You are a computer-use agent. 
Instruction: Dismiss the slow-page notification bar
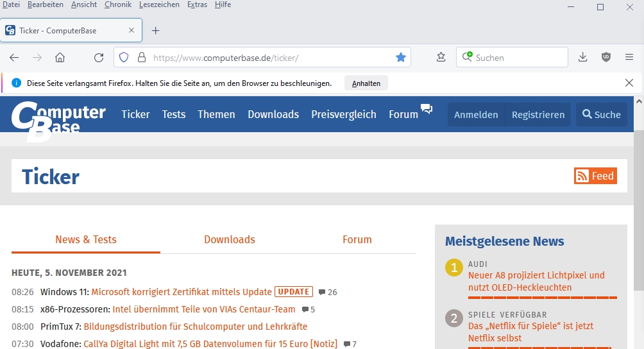pyautogui.click(x=629, y=83)
